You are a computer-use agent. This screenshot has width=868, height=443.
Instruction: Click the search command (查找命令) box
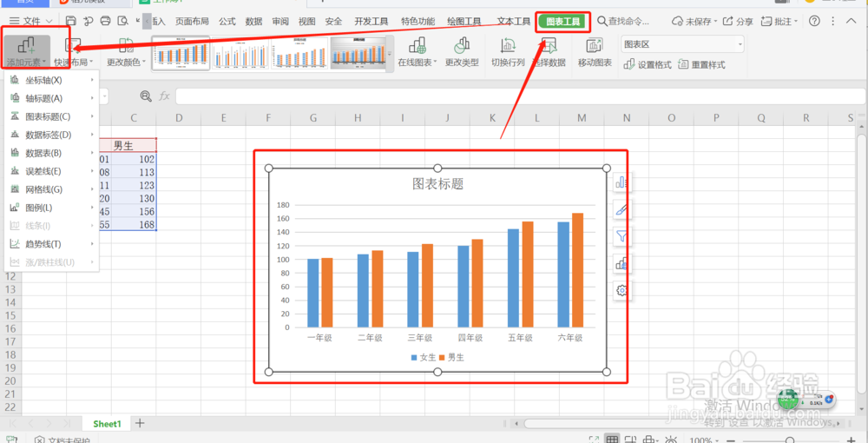623,22
